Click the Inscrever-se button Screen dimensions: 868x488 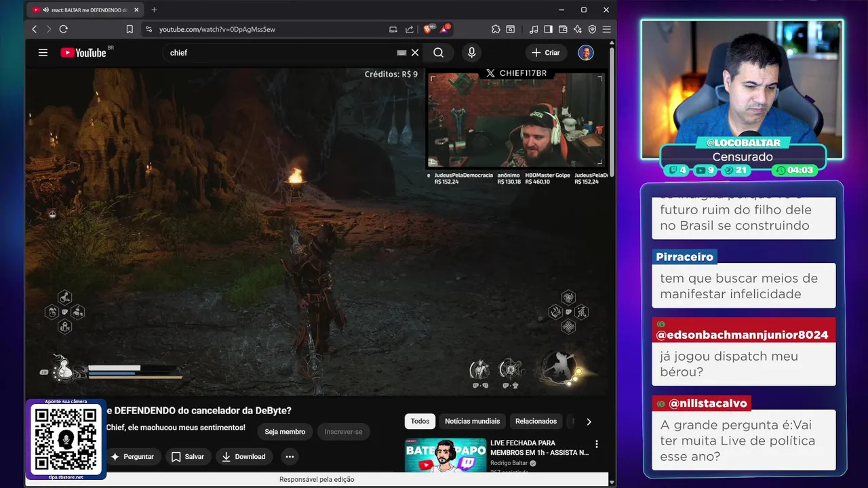343,432
